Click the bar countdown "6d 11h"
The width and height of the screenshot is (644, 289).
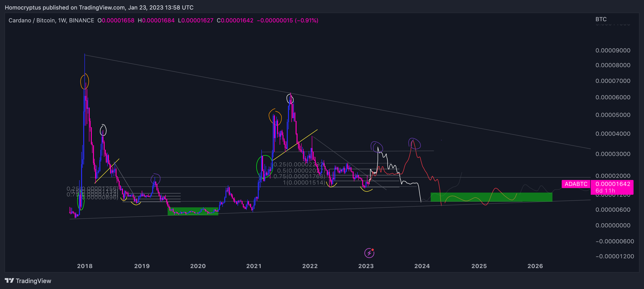click(x=605, y=191)
